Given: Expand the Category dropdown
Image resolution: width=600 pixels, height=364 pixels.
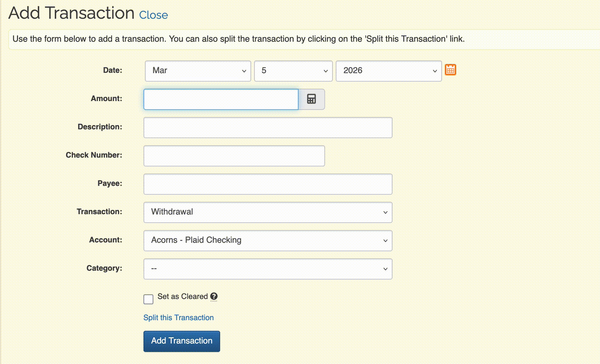Looking at the screenshot, I should (268, 269).
